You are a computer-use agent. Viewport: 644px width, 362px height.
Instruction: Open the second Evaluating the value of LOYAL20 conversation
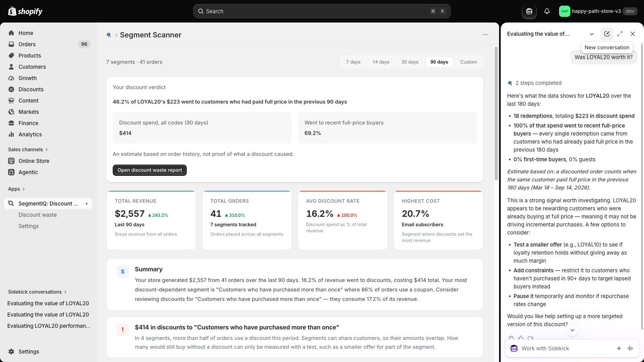point(48,315)
